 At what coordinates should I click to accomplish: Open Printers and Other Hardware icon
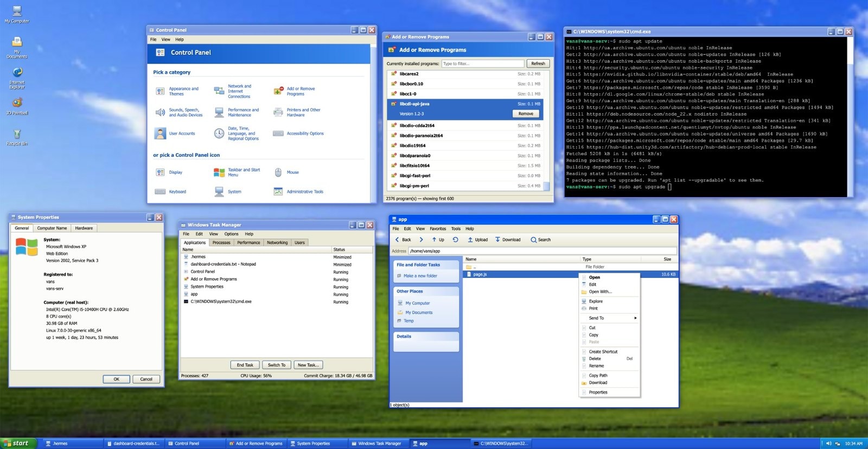coord(278,112)
